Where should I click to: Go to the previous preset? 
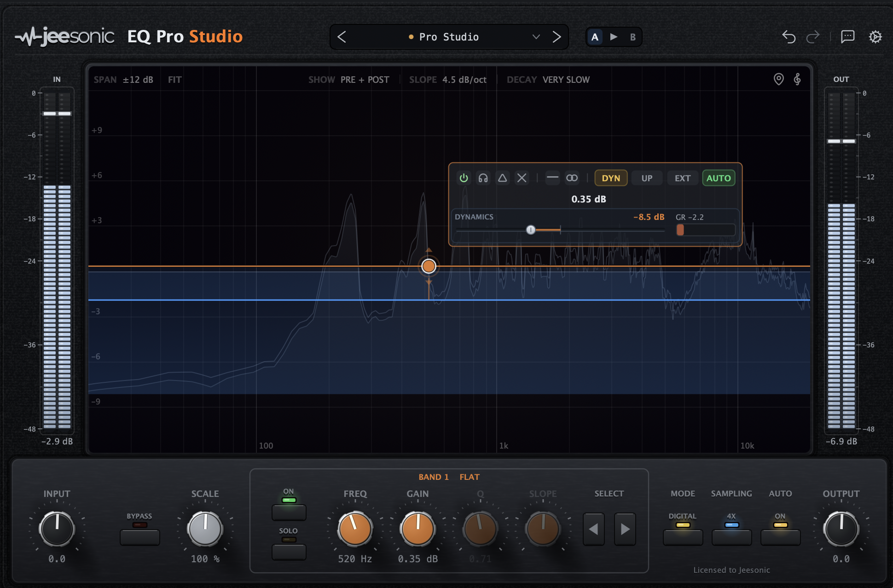point(342,37)
